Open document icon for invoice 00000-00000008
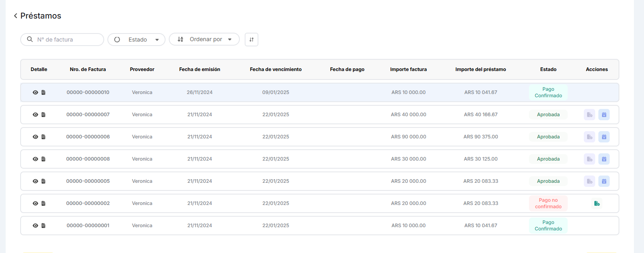The image size is (644, 253). [44, 159]
